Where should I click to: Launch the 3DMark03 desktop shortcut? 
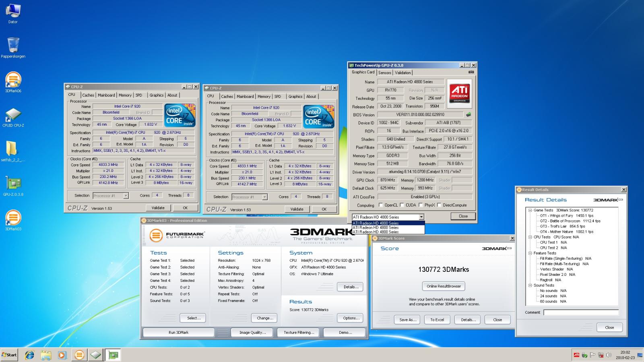click(13, 220)
